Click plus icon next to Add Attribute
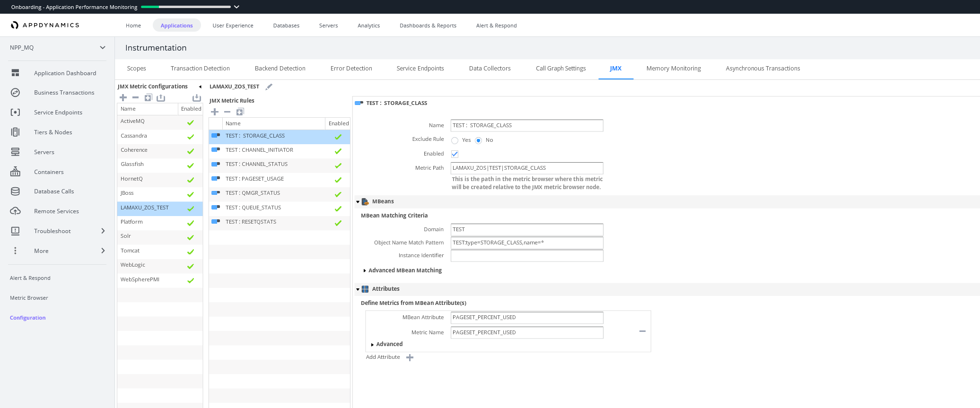 pyautogui.click(x=410, y=357)
